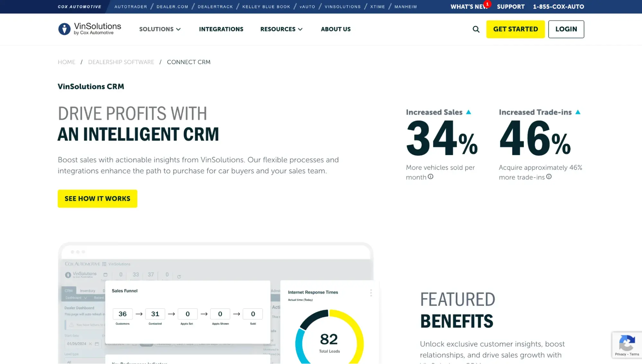Click the info icon next to 'More vehicles sold per month'
Screen dimensions: 642x364
coord(431,177)
